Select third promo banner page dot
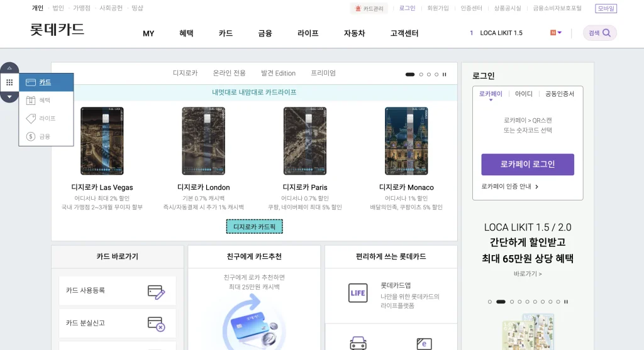This screenshot has width=644, height=350. pyautogui.click(x=512, y=302)
